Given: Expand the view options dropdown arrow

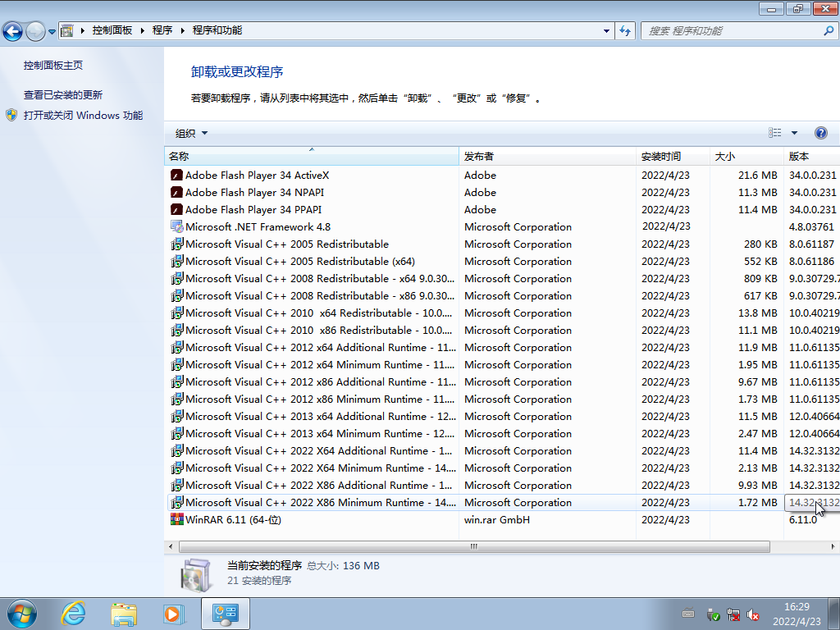Looking at the screenshot, I should (794, 133).
